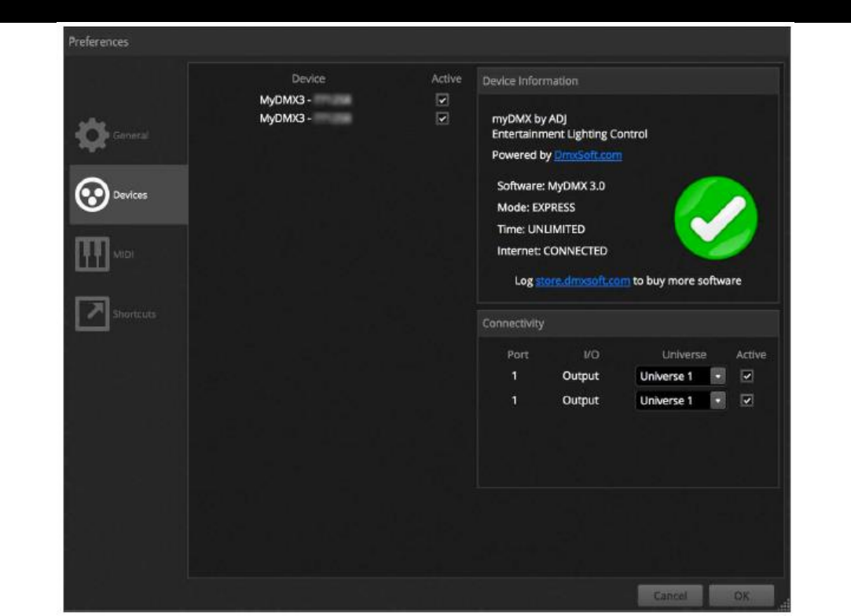Click the window resize grip corner
Screen dimensions: 851x616
(x=785, y=605)
